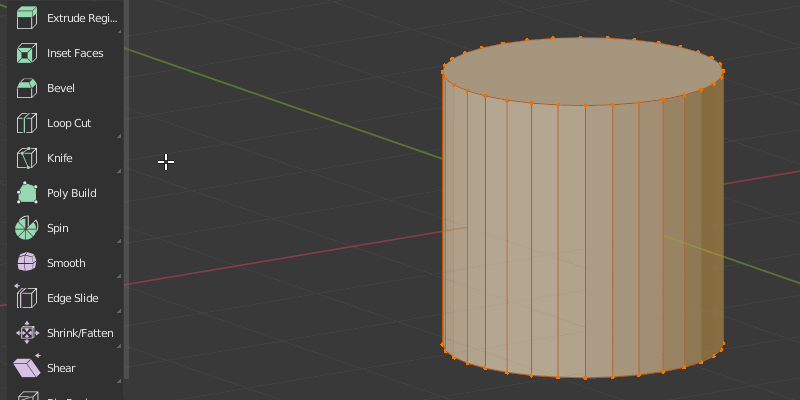The width and height of the screenshot is (800, 400).
Task: Activate the Inset Faces tool icon
Action: click(27, 53)
